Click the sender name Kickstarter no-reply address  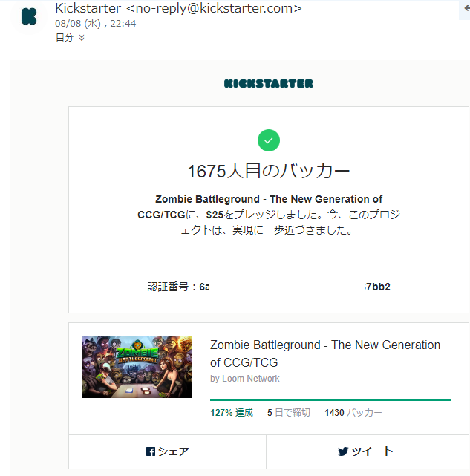pos(178,9)
